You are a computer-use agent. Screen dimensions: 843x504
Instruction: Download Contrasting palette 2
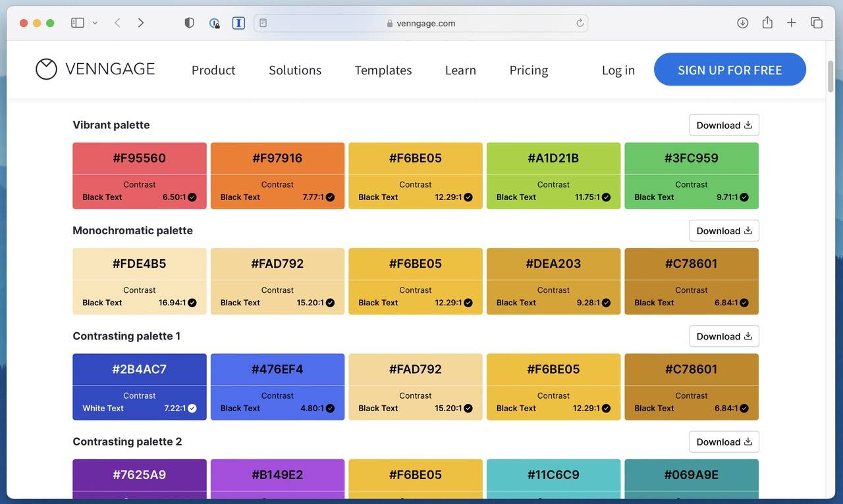[x=724, y=442]
